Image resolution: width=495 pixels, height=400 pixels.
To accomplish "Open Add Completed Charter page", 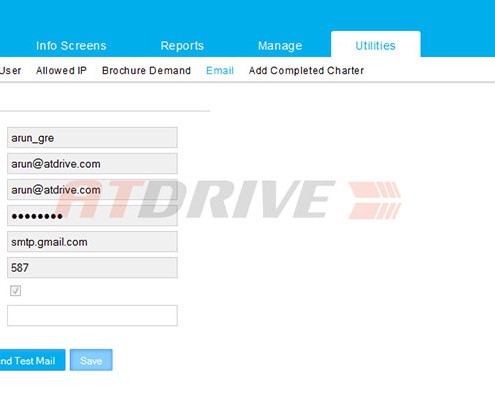I will (x=306, y=70).
